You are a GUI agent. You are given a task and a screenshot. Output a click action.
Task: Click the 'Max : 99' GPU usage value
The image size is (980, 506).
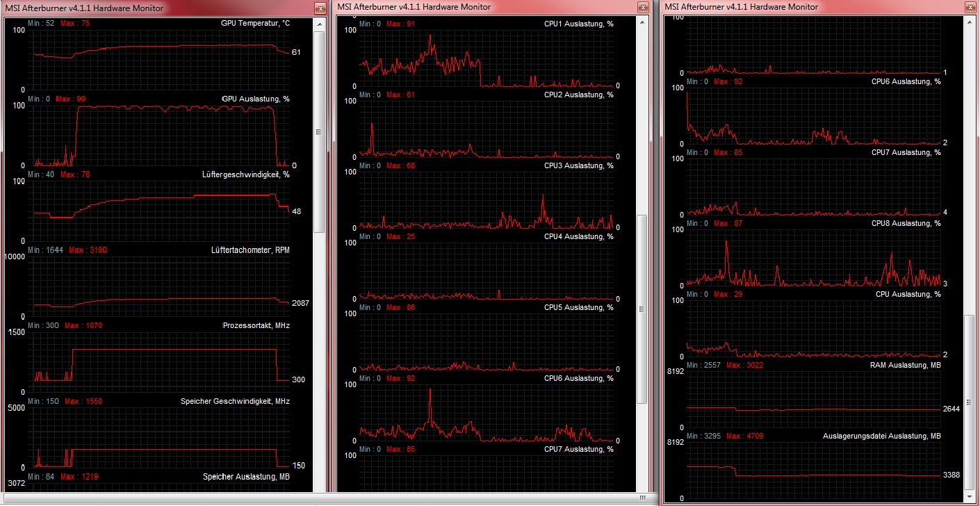[x=71, y=99]
